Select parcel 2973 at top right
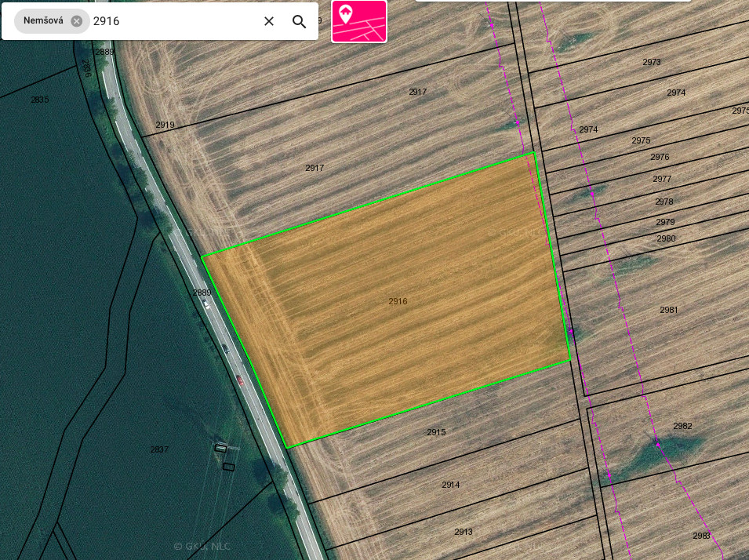Viewport: 749px width, 560px height. pyautogui.click(x=651, y=62)
